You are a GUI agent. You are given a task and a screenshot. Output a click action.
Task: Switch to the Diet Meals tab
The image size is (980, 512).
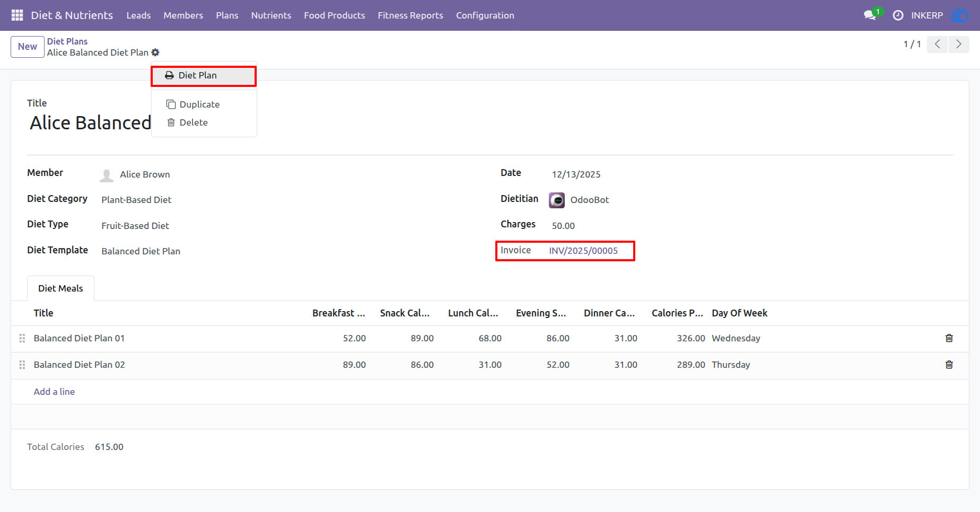[x=60, y=288]
